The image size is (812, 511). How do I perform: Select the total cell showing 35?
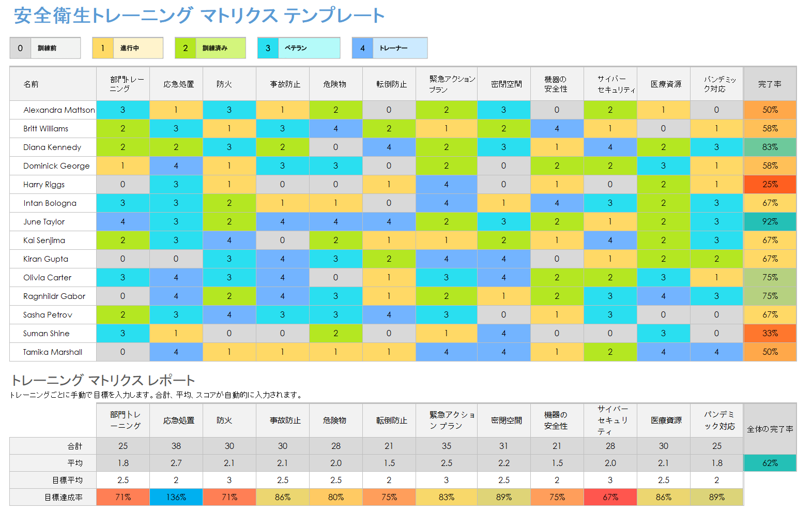click(x=447, y=446)
